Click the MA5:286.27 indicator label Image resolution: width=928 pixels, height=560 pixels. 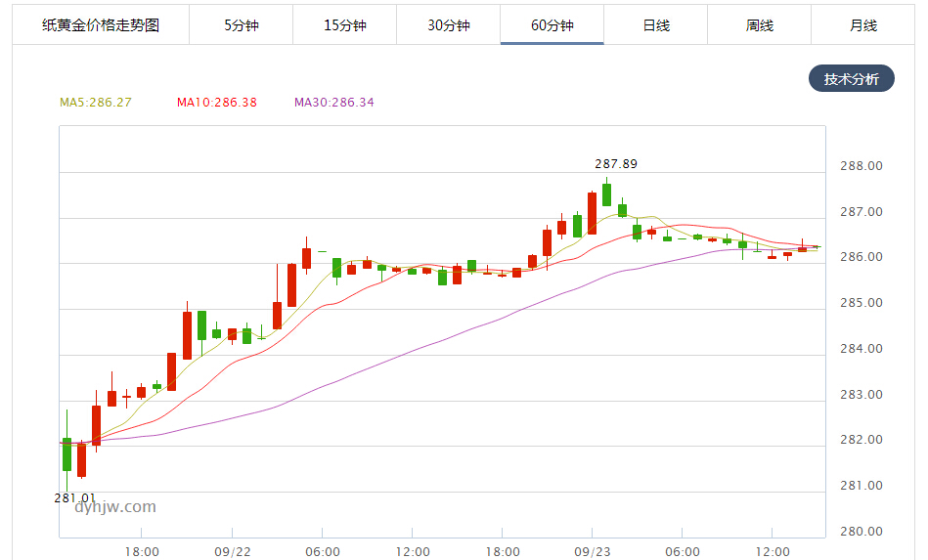(x=96, y=103)
